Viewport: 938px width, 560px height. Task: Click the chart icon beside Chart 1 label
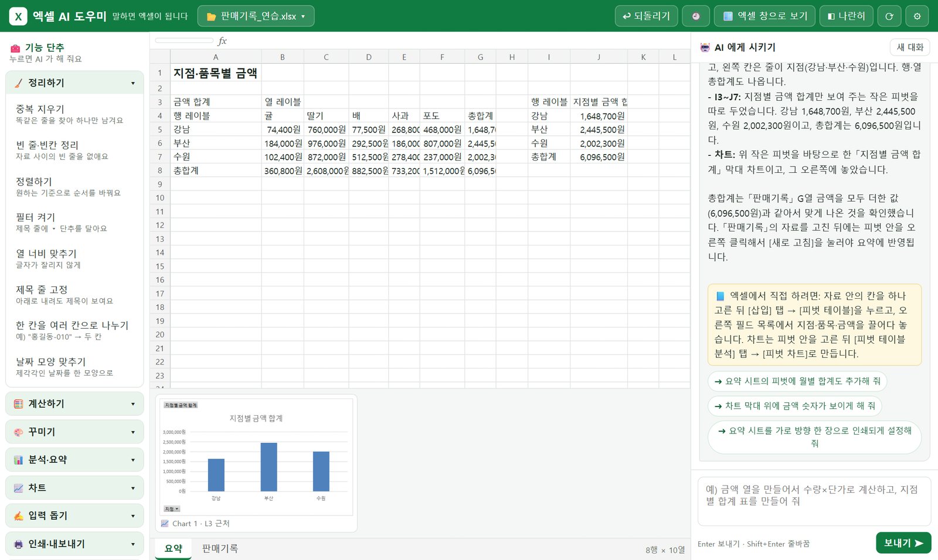pyautogui.click(x=165, y=524)
